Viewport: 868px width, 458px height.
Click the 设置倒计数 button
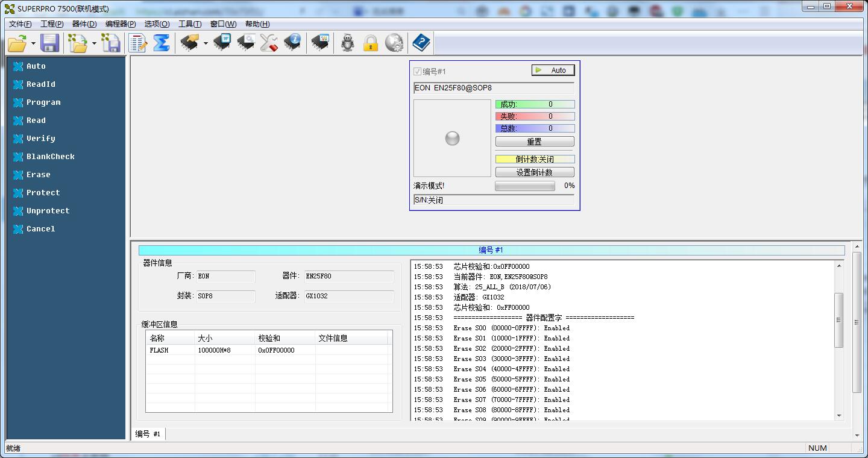point(535,172)
